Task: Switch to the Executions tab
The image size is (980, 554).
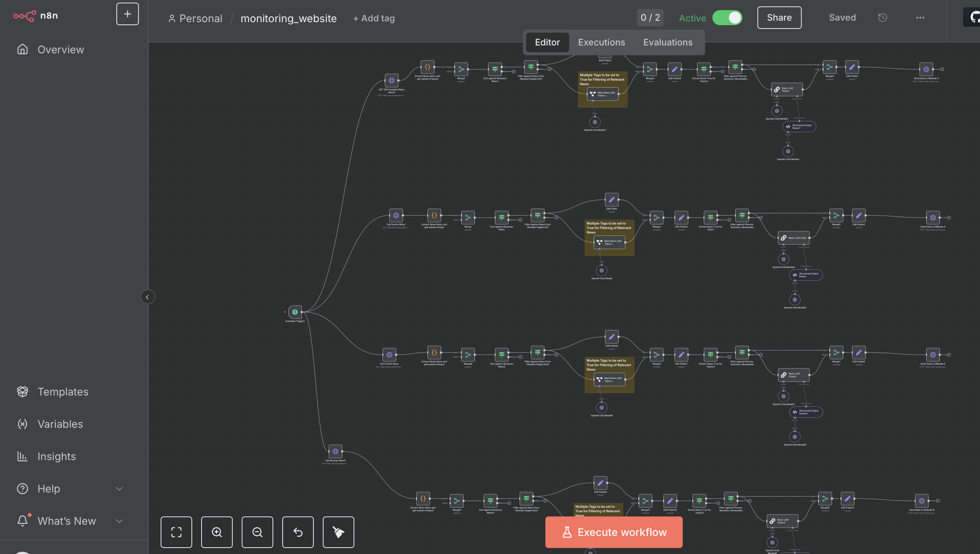Action: point(601,42)
